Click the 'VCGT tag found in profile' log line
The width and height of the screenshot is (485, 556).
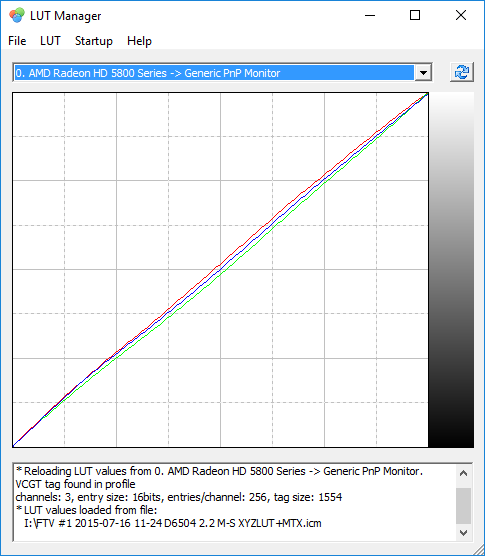pyautogui.click(x=75, y=484)
